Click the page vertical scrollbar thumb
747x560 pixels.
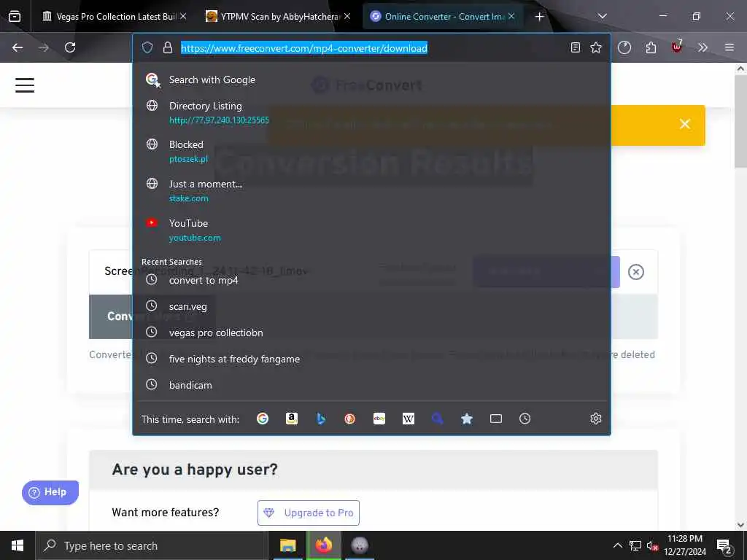coord(740,122)
